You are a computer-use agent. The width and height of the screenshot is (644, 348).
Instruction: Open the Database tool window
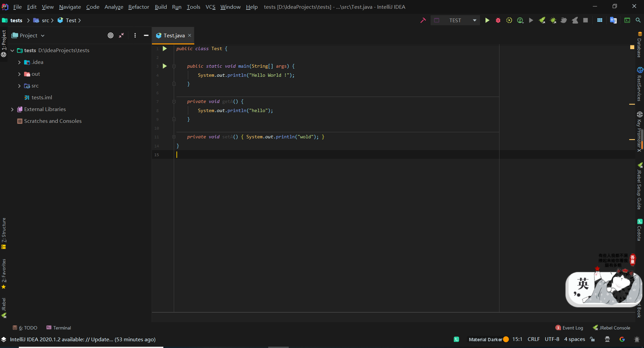(639, 44)
